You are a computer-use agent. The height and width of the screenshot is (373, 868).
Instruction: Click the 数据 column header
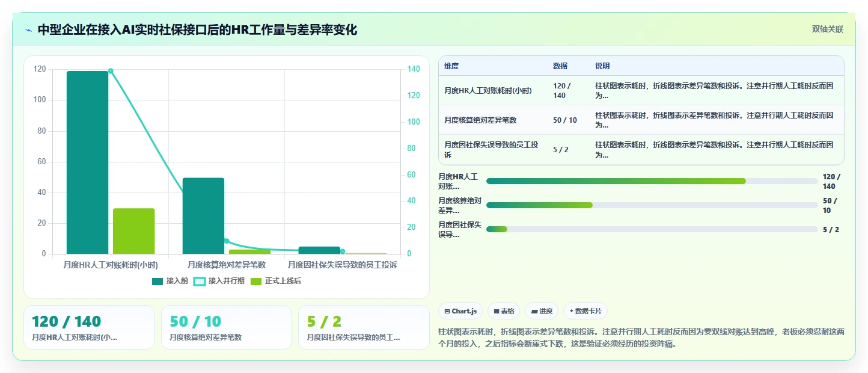pos(560,66)
